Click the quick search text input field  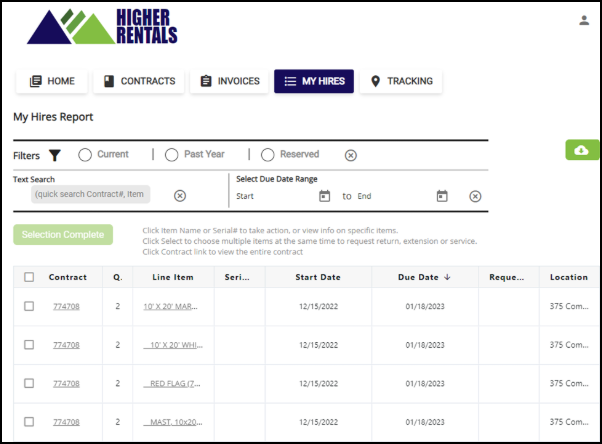click(x=90, y=195)
